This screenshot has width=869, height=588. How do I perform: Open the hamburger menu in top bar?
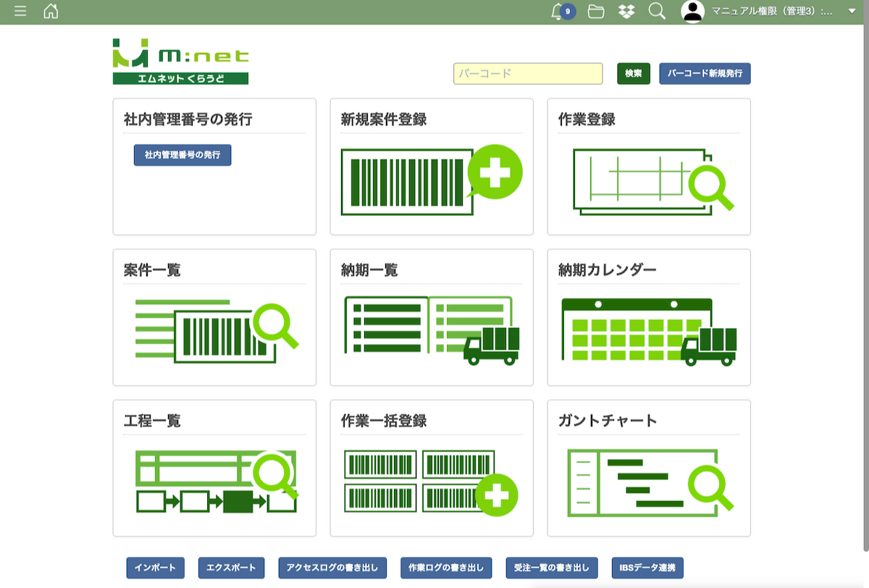click(x=20, y=12)
